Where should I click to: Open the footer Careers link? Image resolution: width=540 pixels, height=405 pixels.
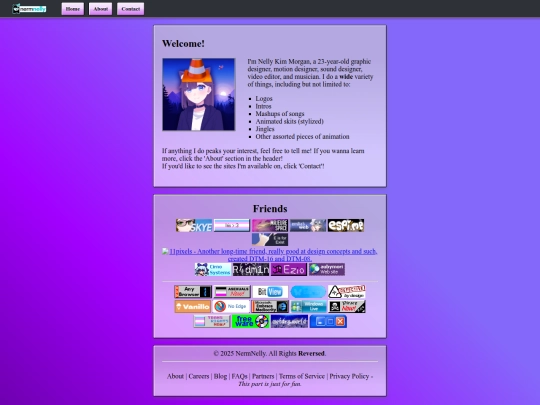[x=199, y=376]
